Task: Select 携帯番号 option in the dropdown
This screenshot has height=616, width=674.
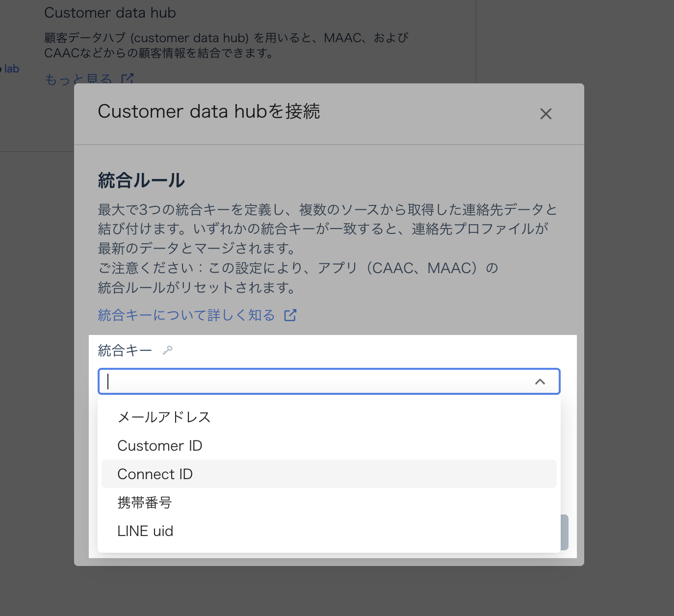Action: (x=144, y=502)
